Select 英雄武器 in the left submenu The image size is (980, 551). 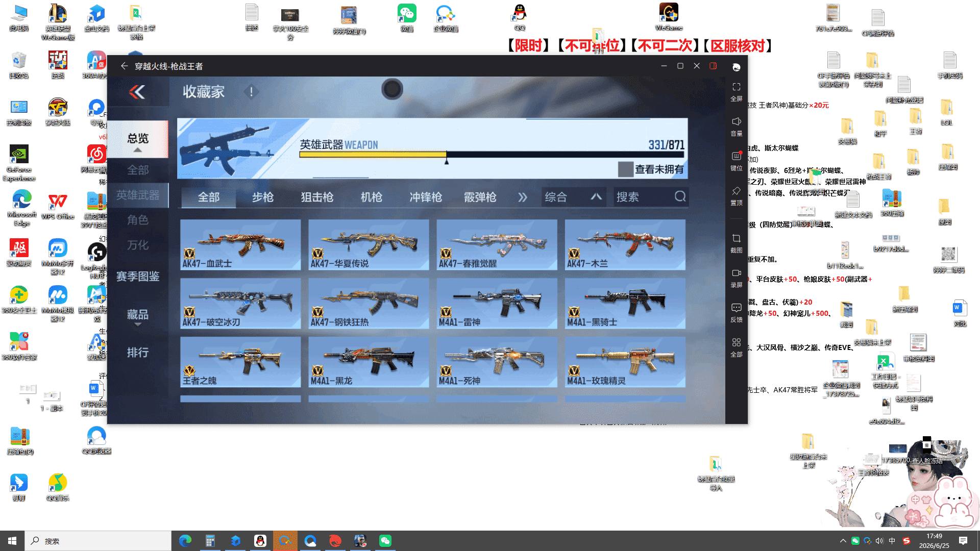coord(138,195)
